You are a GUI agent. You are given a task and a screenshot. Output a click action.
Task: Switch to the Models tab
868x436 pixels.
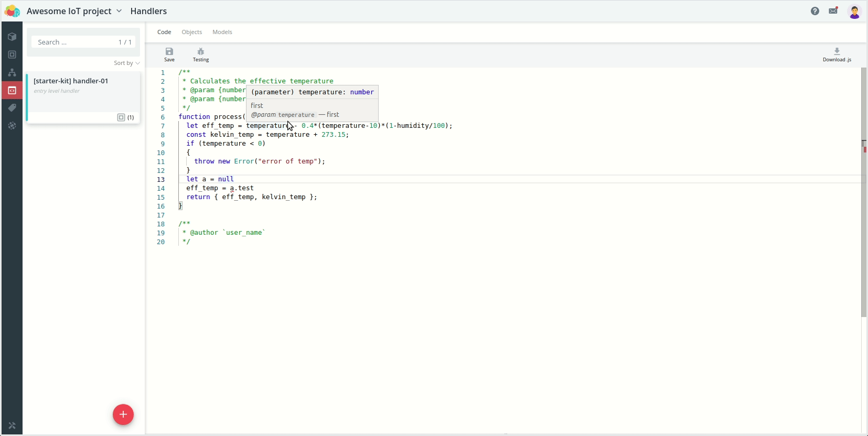click(222, 32)
